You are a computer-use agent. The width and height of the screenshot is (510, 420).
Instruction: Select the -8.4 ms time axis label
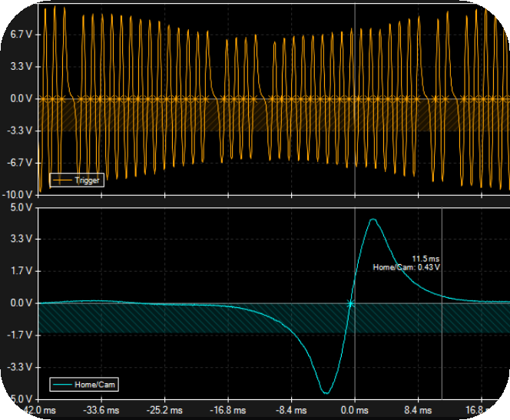(290, 410)
